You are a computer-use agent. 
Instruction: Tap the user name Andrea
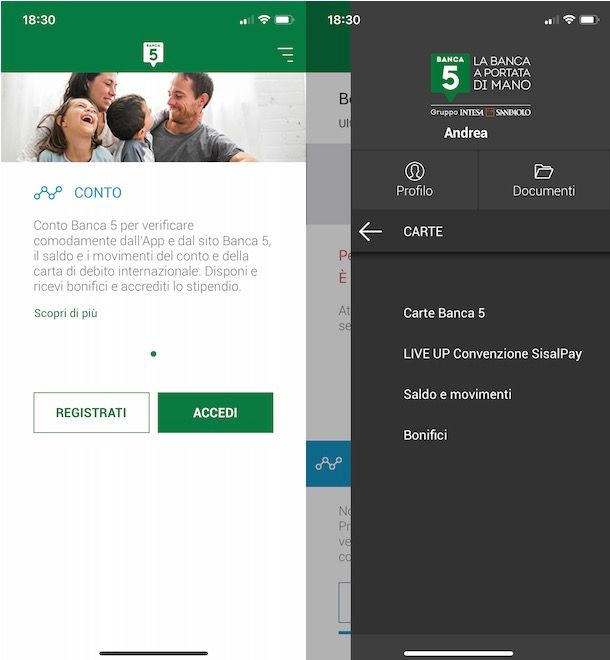point(466,133)
